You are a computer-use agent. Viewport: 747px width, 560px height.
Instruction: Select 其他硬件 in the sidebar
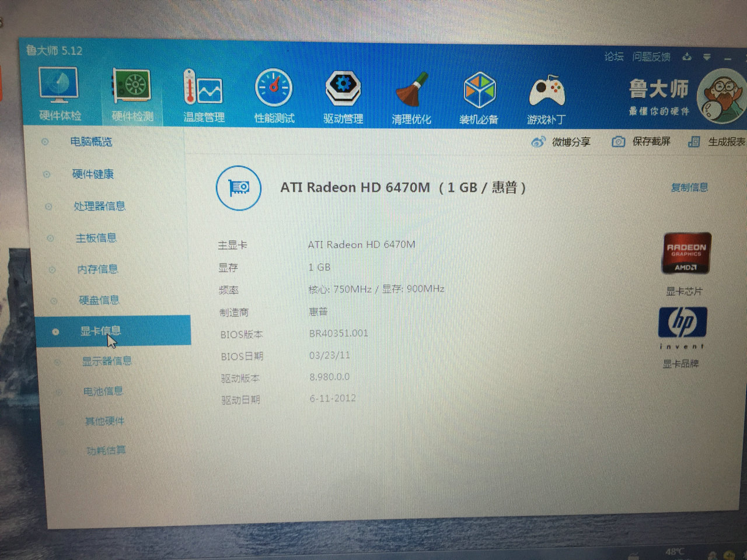tap(105, 421)
